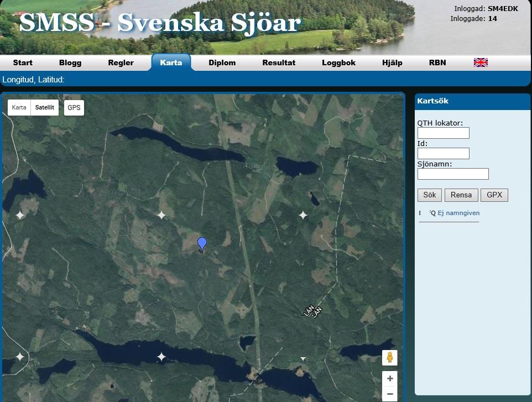
Task: Click the blue location pin on the map
Action: pos(202,243)
